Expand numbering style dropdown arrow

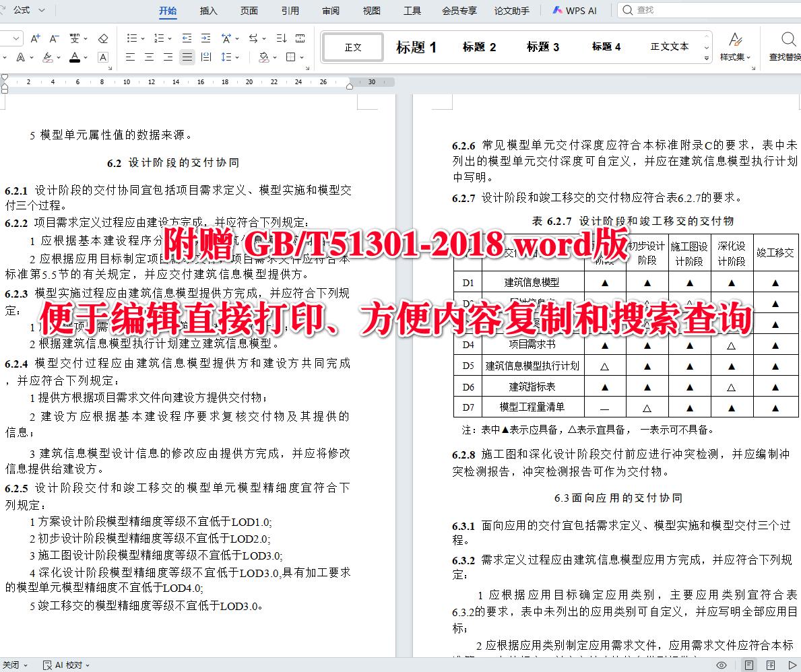click(x=170, y=39)
